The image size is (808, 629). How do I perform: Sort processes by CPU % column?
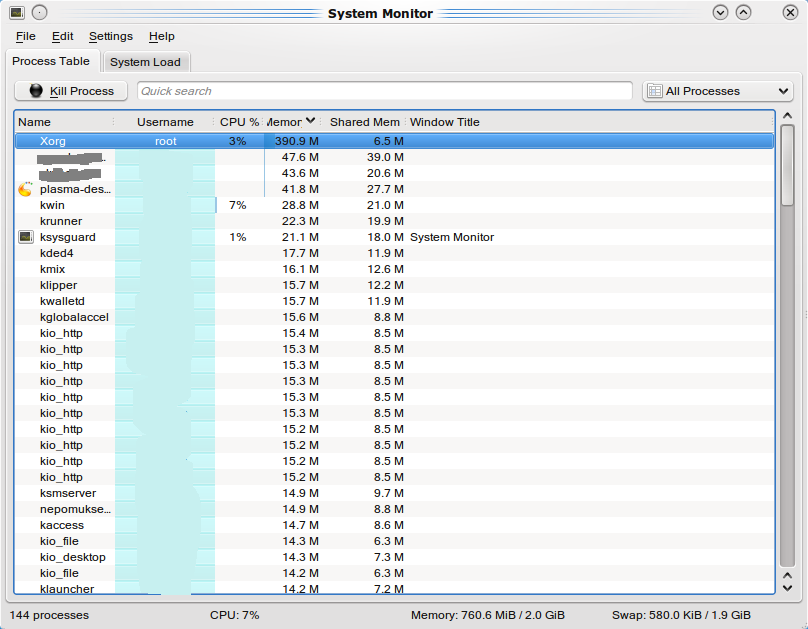pos(239,122)
